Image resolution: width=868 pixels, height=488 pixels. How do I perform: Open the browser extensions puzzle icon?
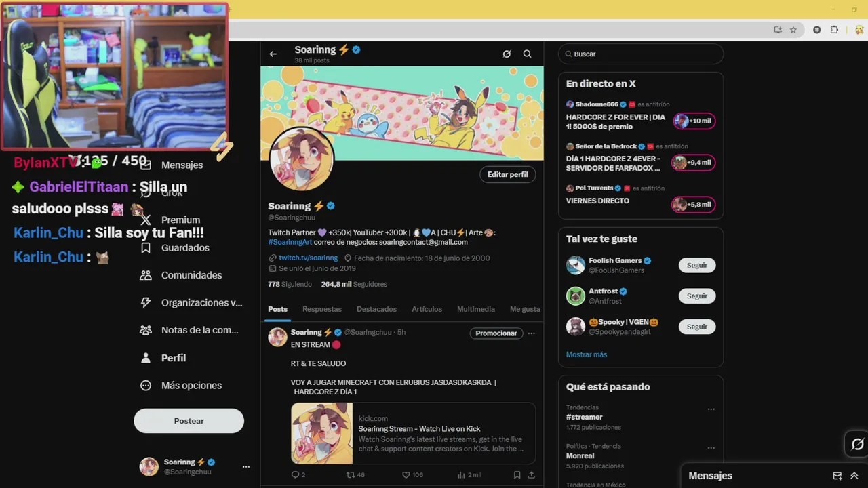coord(835,30)
